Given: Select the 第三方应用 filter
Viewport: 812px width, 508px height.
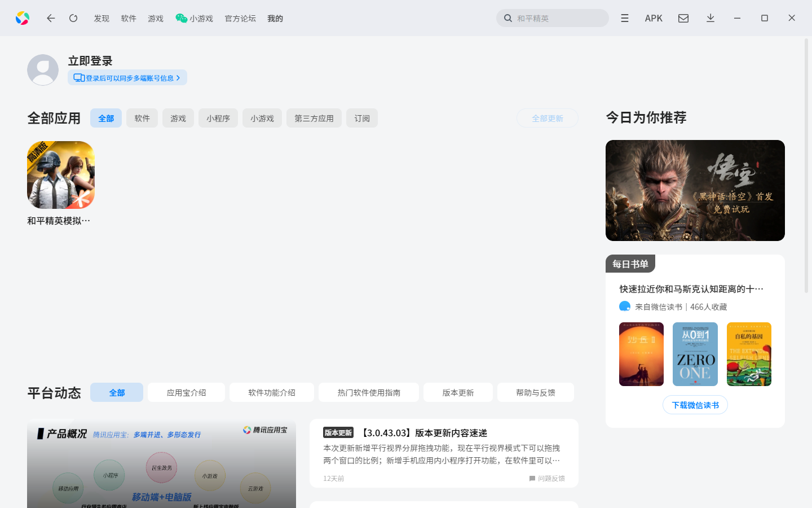Looking at the screenshot, I should (314, 118).
